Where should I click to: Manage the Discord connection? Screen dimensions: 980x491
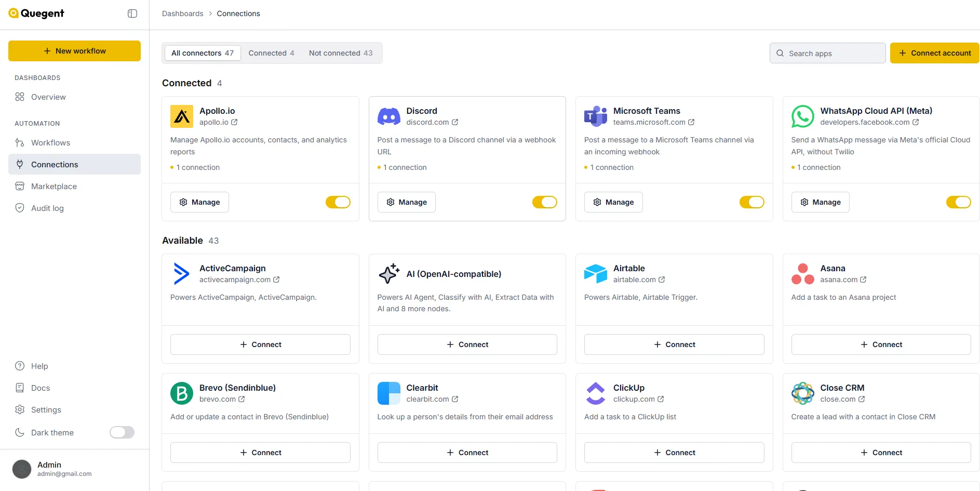(x=406, y=202)
